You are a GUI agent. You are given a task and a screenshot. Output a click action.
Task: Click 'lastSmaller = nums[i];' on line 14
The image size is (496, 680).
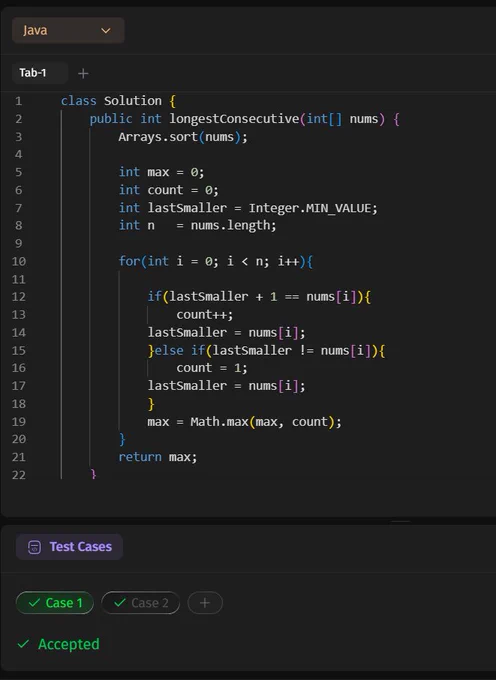(x=226, y=333)
